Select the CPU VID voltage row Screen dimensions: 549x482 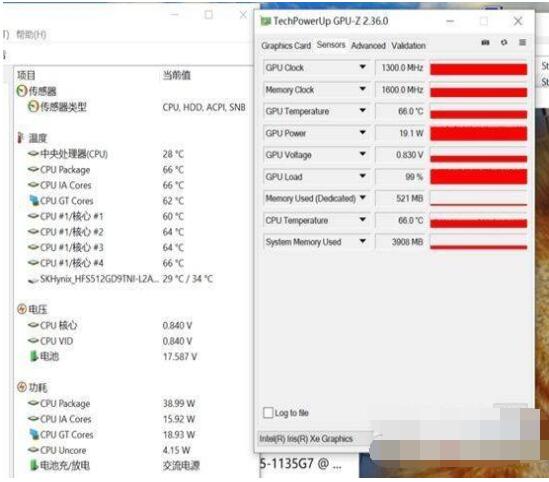click(x=110, y=341)
